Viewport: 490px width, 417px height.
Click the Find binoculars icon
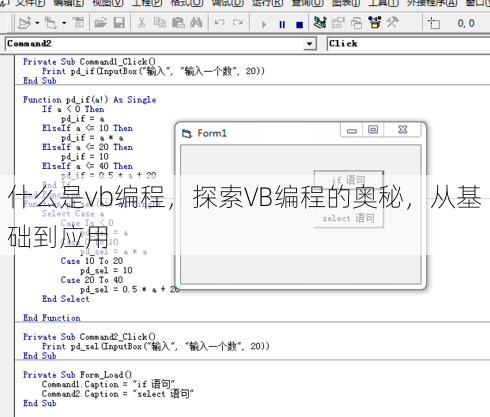coord(196,23)
